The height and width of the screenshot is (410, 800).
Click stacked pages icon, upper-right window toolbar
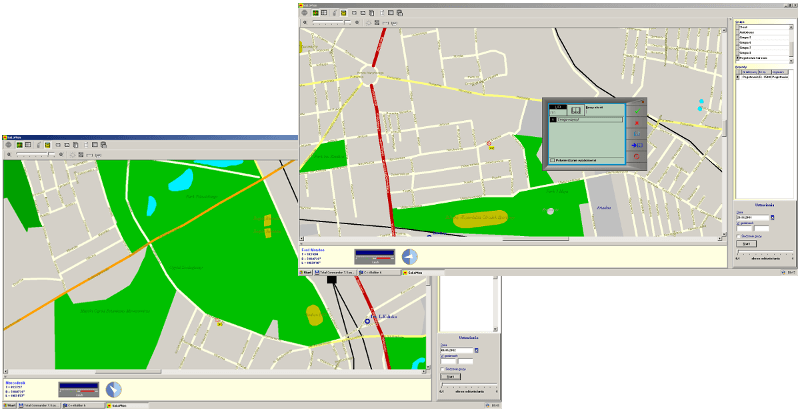pyautogui.click(x=371, y=13)
